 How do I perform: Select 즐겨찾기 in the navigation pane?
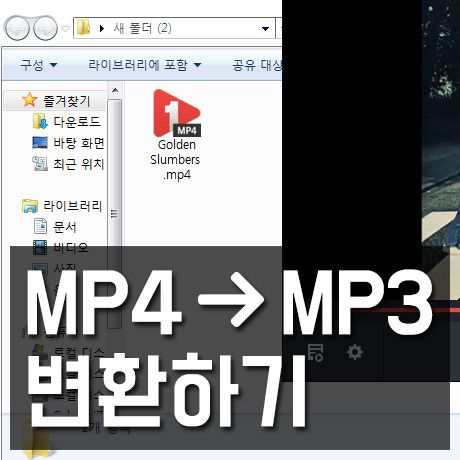pos(66,101)
